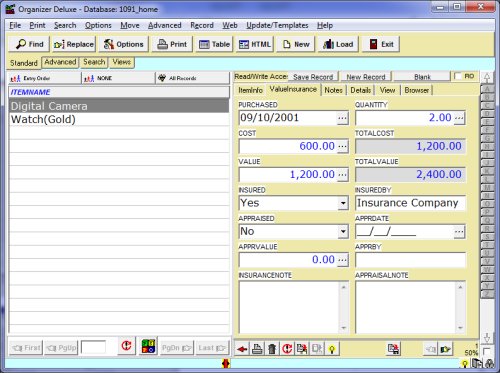Image resolution: width=500 pixels, height=373 pixels.
Task: Switch to the Browser tab
Action: (417, 90)
